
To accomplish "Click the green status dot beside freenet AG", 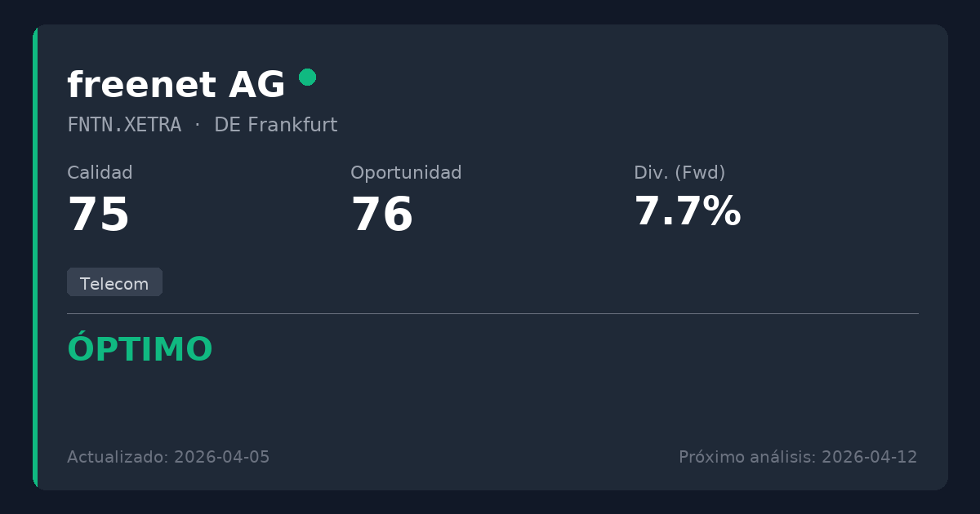I will [x=307, y=78].
